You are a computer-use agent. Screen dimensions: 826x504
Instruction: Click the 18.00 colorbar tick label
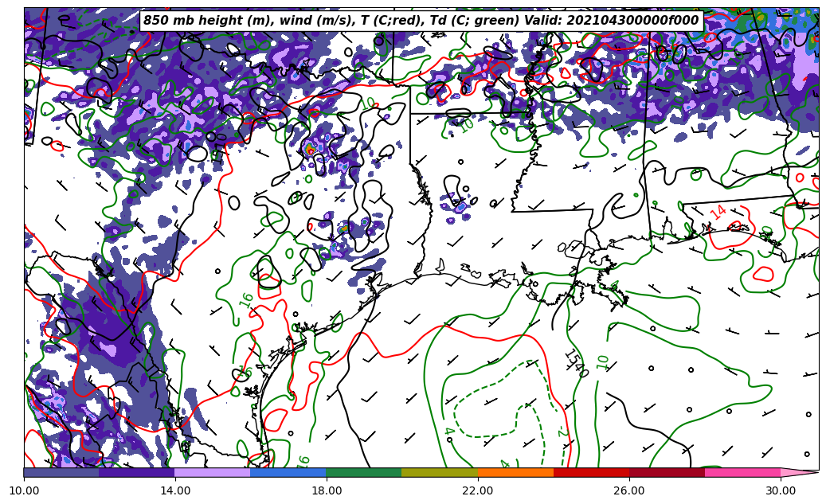(x=326, y=490)
